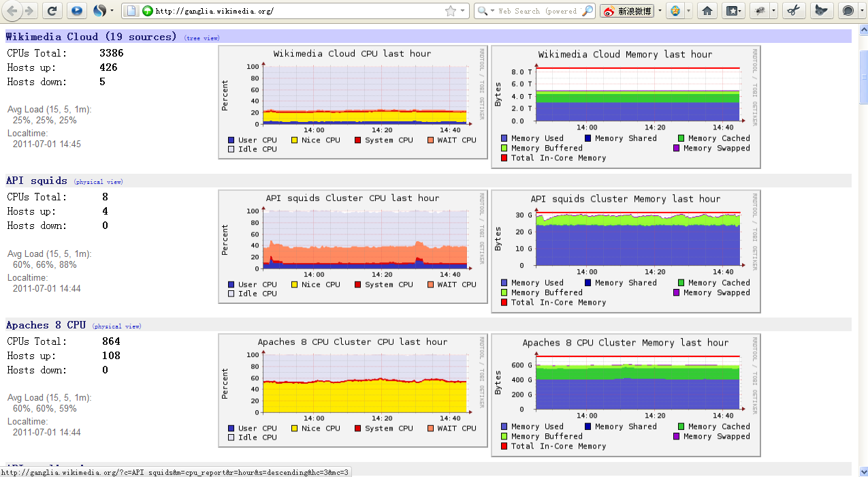This screenshot has height=477, width=868.
Task: Open API squids physical view link
Action: point(99,182)
